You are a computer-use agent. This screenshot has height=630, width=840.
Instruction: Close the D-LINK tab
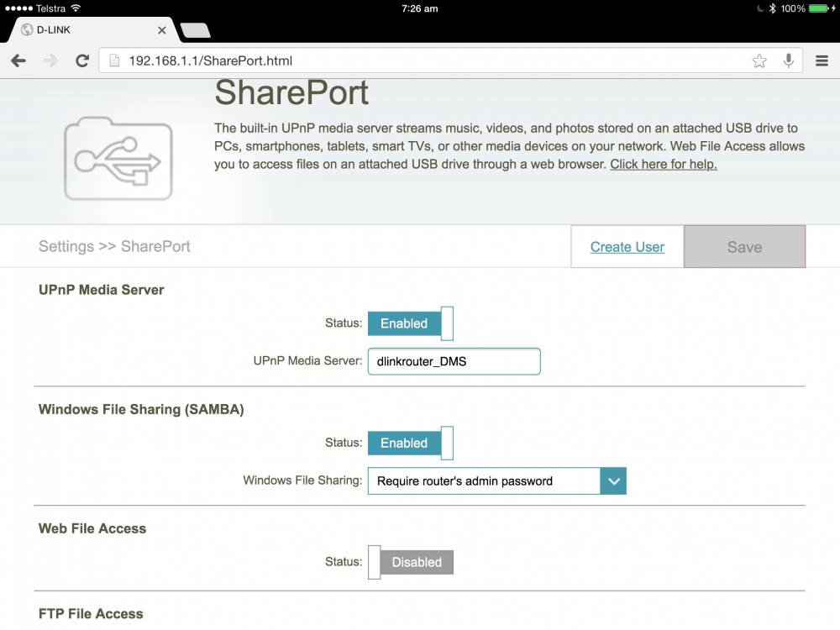tap(162, 30)
